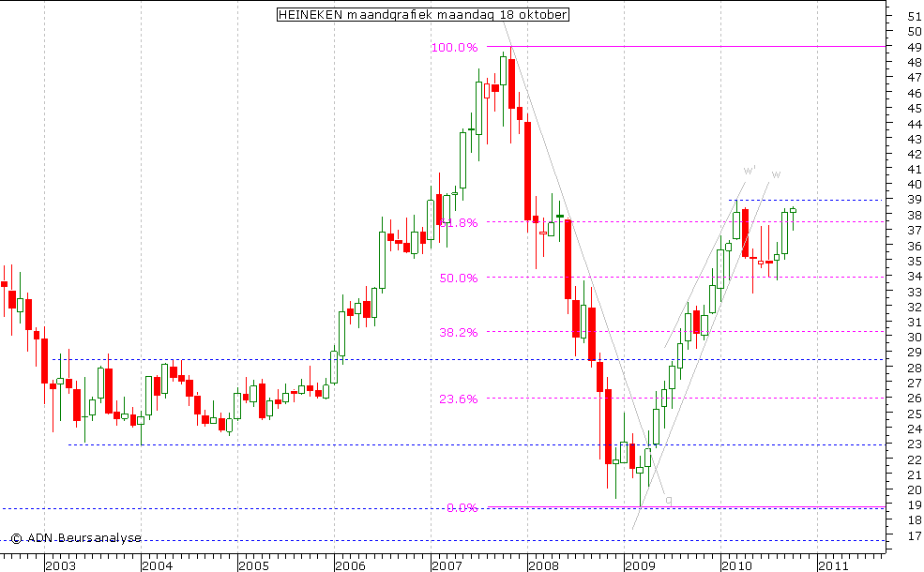Click the 0.0% Fibonacci level label
Image resolution: width=924 pixels, height=572 pixels.
462,508
